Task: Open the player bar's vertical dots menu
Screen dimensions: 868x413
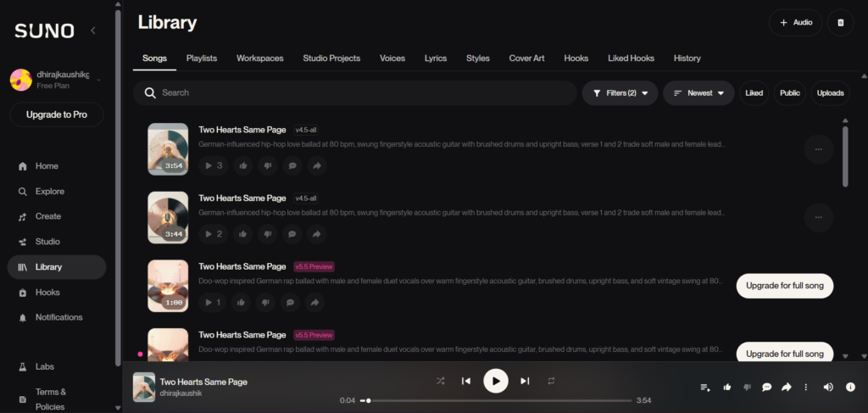Action: 806,388
